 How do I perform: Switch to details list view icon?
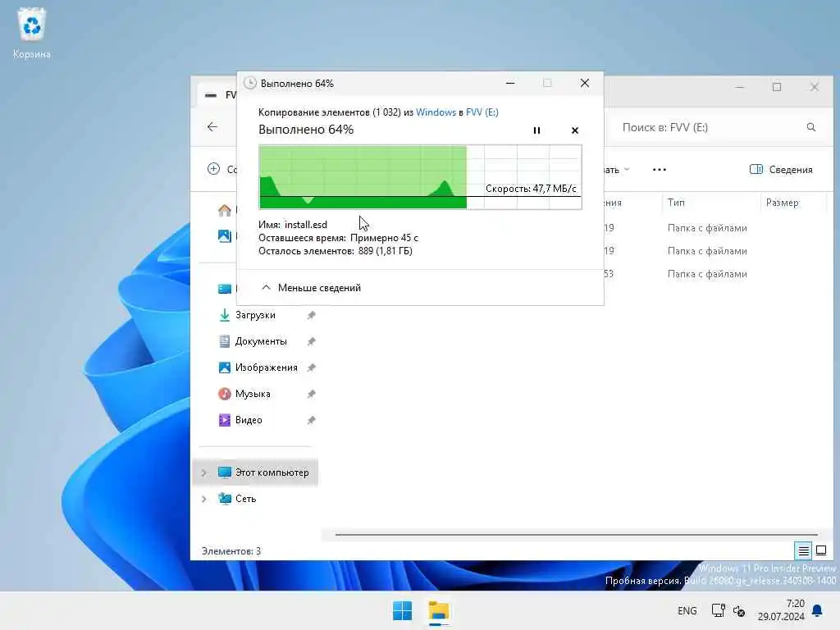[x=803, y=550]
